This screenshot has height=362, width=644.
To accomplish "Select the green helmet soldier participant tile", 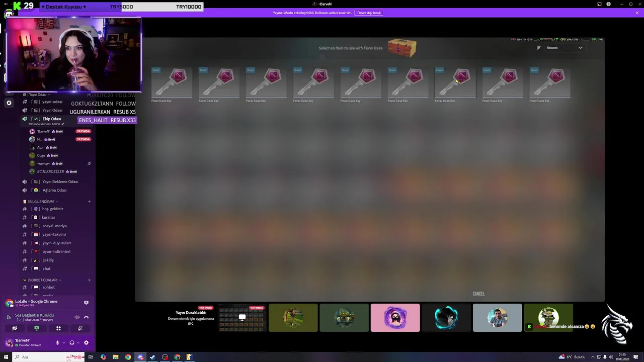I will pyautogui.click(x=548, y=318).
